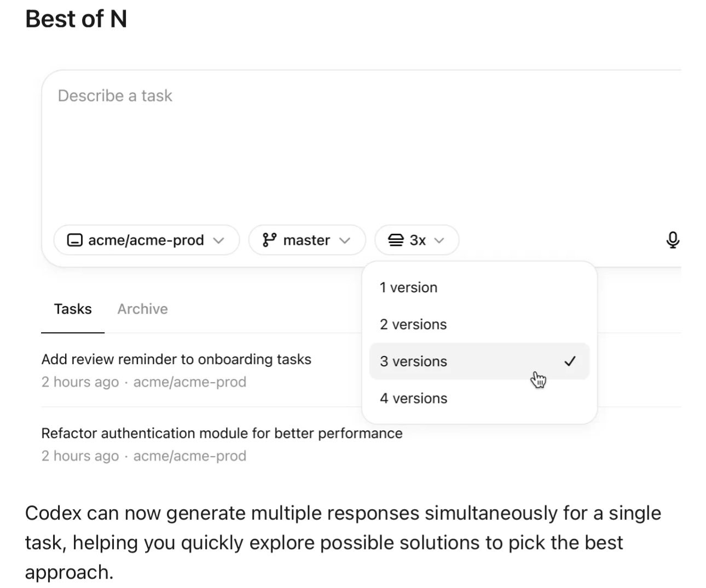Click the master branch label
Screen dimensions: 706x588
click(x=306, y=240)
